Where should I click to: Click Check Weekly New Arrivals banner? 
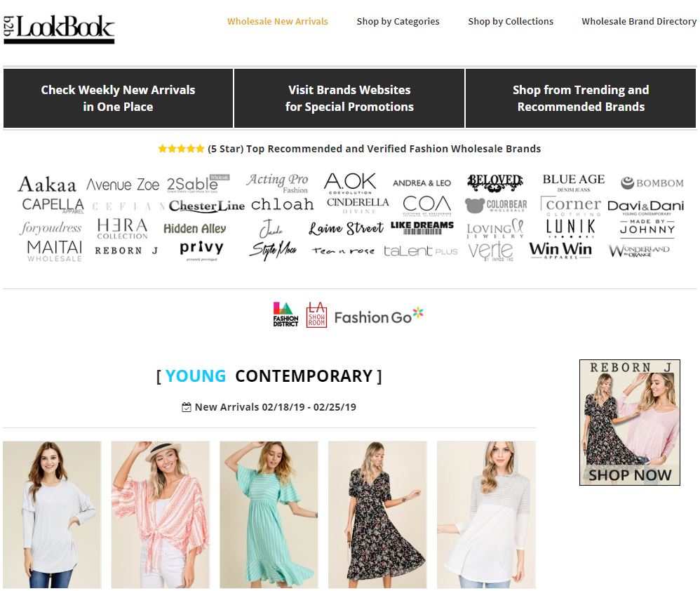(118, 98)
